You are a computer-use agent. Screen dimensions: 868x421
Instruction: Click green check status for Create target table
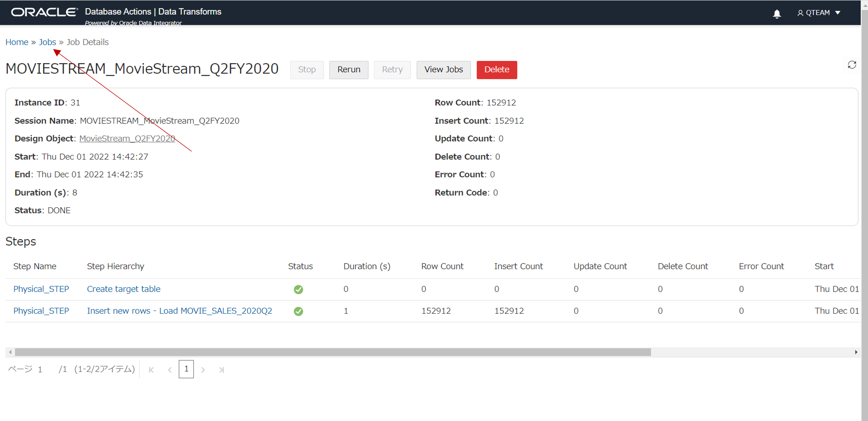298,289
